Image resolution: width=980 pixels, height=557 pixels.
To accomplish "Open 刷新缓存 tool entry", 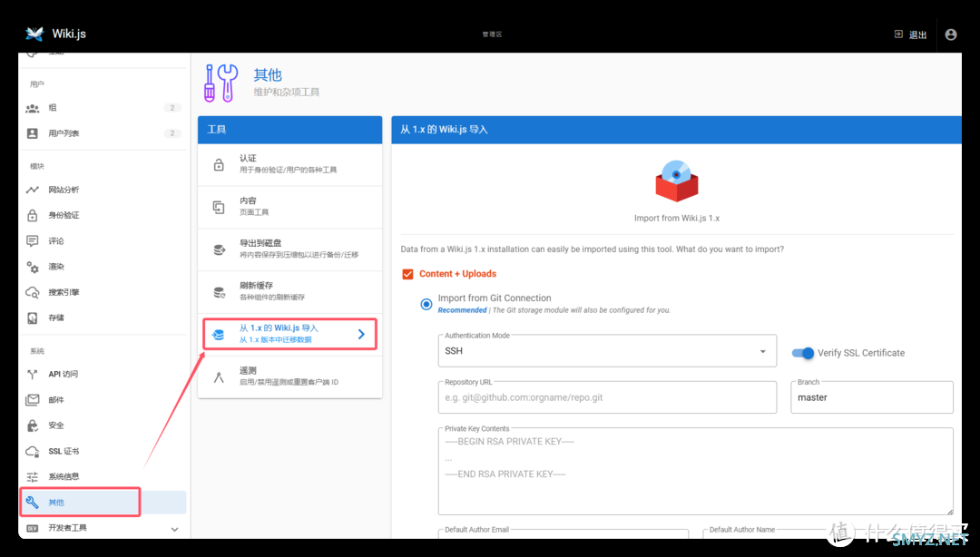I will point(290,292).
